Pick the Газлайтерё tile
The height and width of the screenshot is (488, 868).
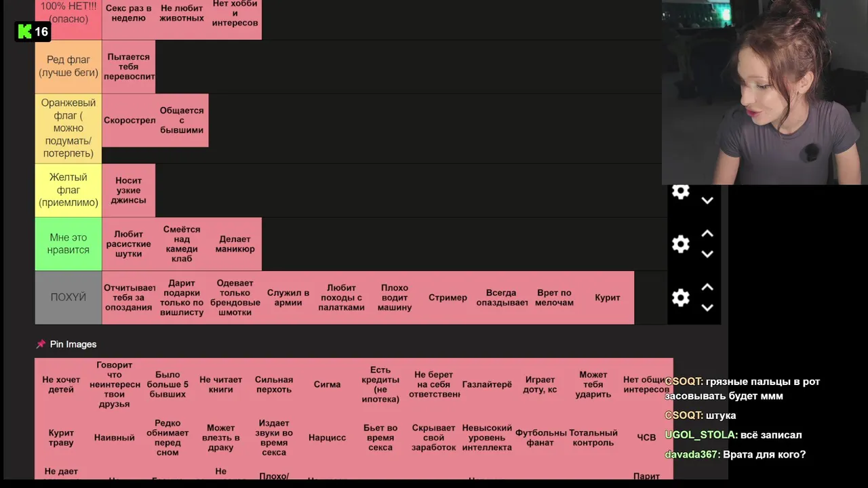pyautogui.click(x=487, y=384)
